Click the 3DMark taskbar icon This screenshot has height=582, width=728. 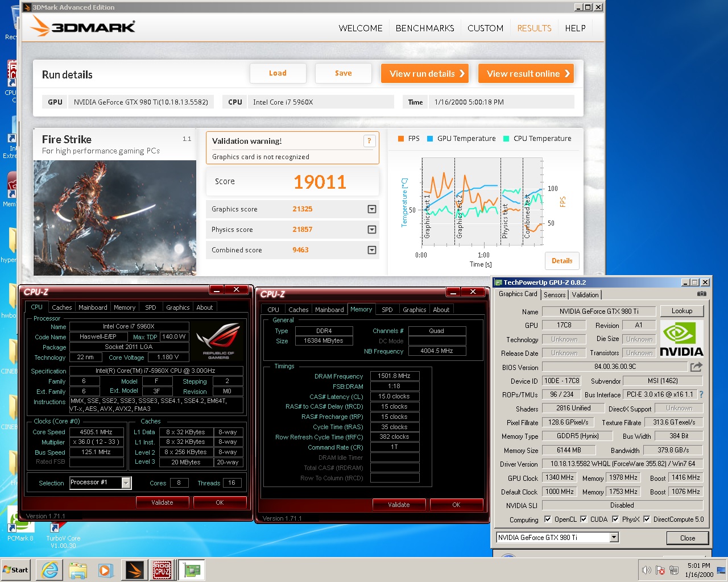[134, 569]
